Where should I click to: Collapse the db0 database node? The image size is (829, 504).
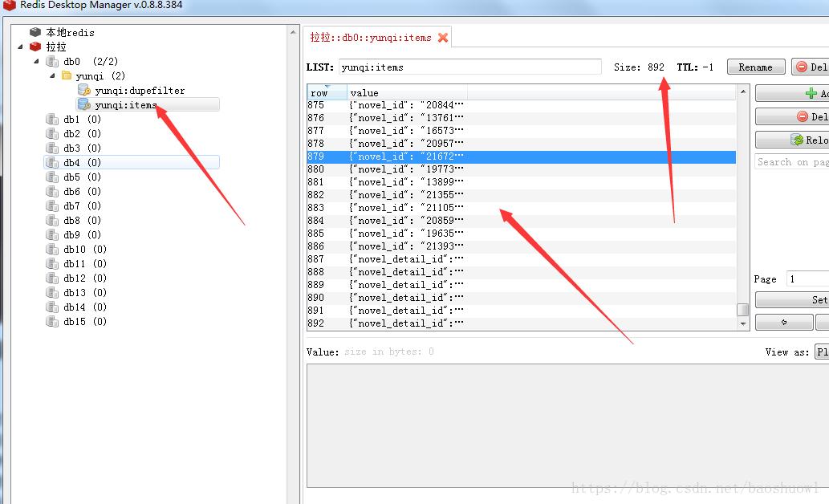[36, 61]
